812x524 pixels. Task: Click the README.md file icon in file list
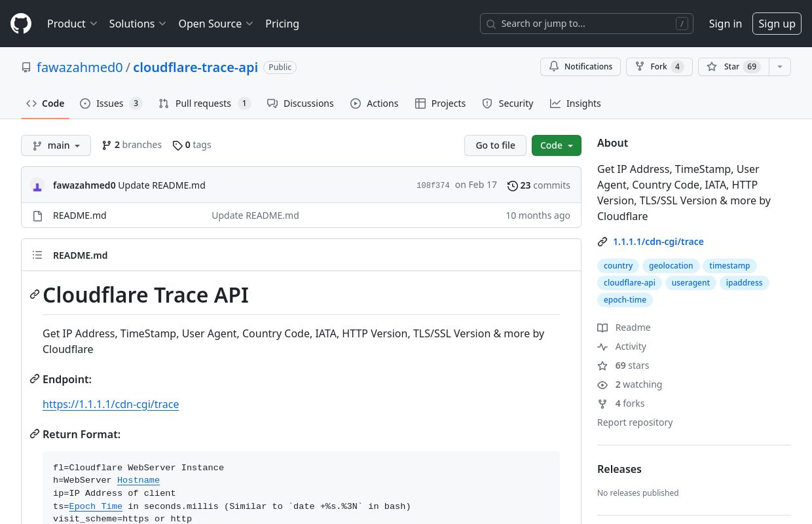[x=37, y=215]
